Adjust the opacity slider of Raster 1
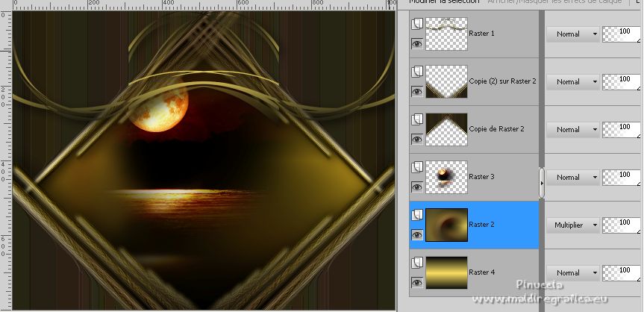 click(x=622, y=34)
